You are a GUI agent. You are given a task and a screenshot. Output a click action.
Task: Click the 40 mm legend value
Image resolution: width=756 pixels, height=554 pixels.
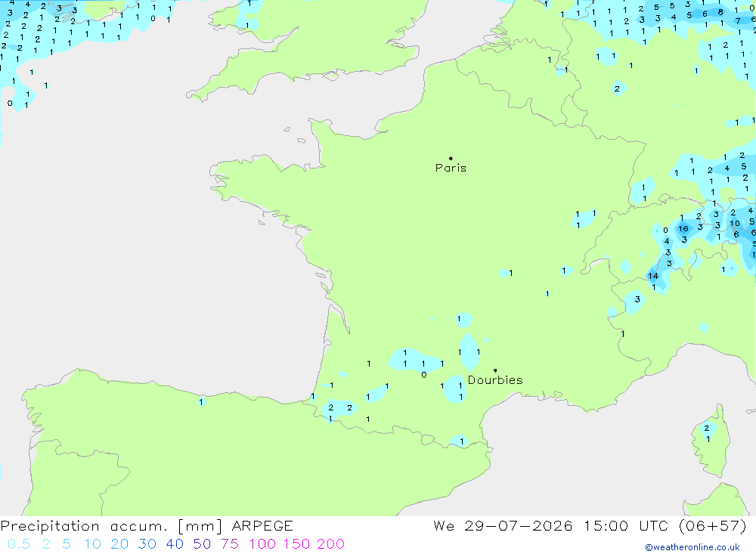click(175, 544)
